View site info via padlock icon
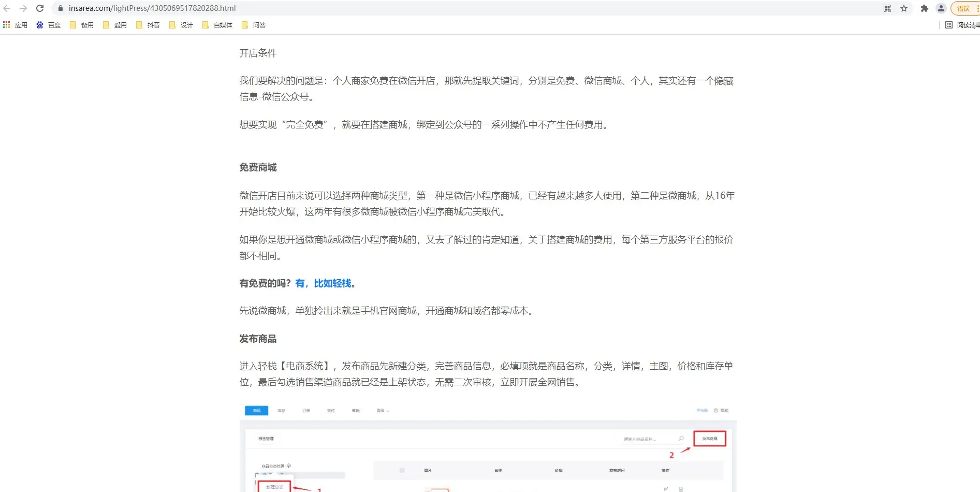The height and width of the screenshot is (492, 980). click(x=61, y=8)
